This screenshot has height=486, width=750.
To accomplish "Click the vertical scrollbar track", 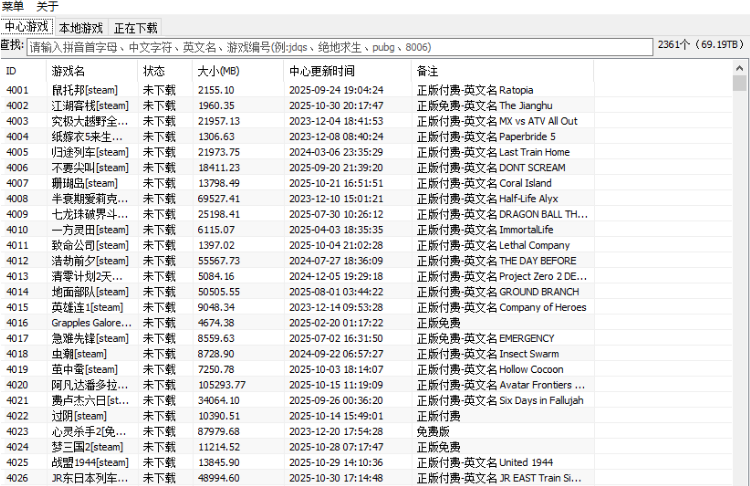I will pyautogui.click(x=740, y=300).
